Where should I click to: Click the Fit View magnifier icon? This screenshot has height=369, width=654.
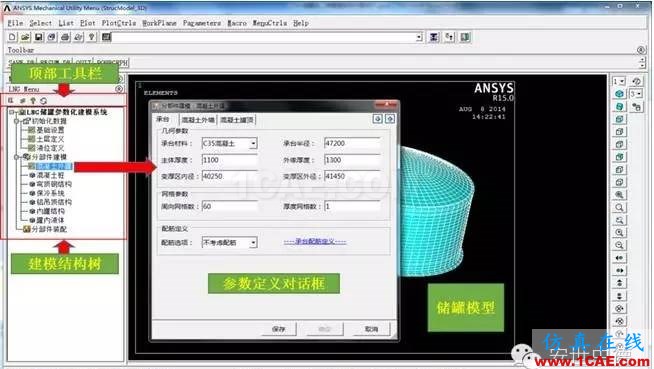point(619,195)
